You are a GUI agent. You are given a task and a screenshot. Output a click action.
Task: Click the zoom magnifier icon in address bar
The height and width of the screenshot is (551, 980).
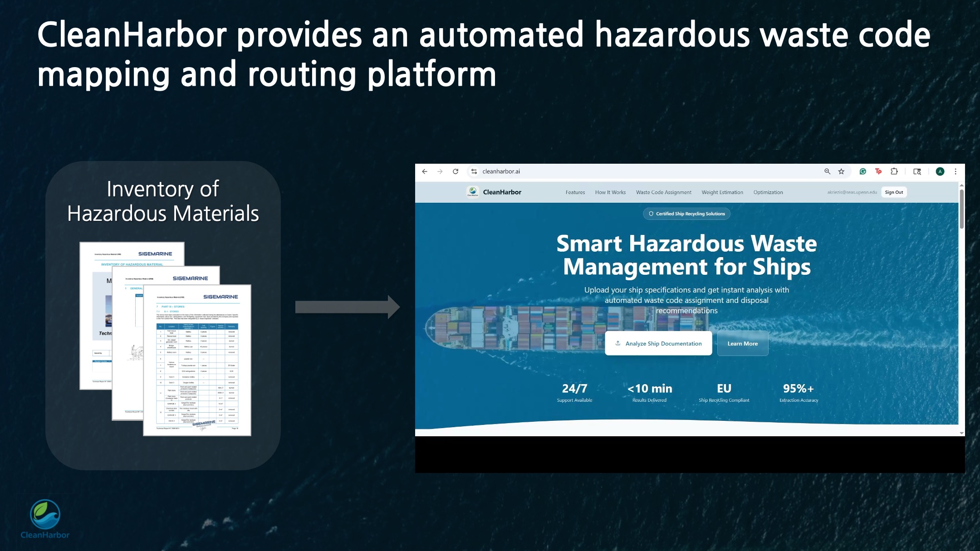tap(827, 171)
